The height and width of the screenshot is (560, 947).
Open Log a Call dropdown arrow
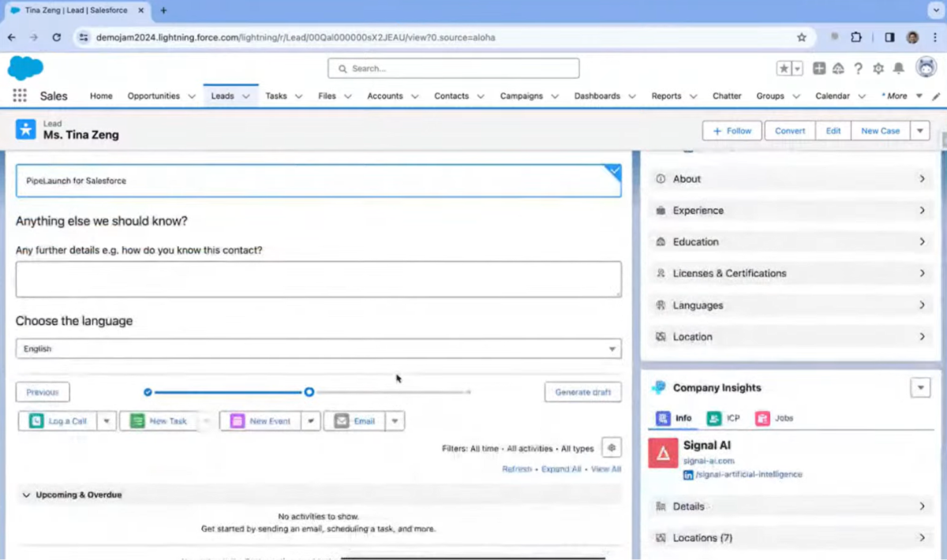[107, 421]
